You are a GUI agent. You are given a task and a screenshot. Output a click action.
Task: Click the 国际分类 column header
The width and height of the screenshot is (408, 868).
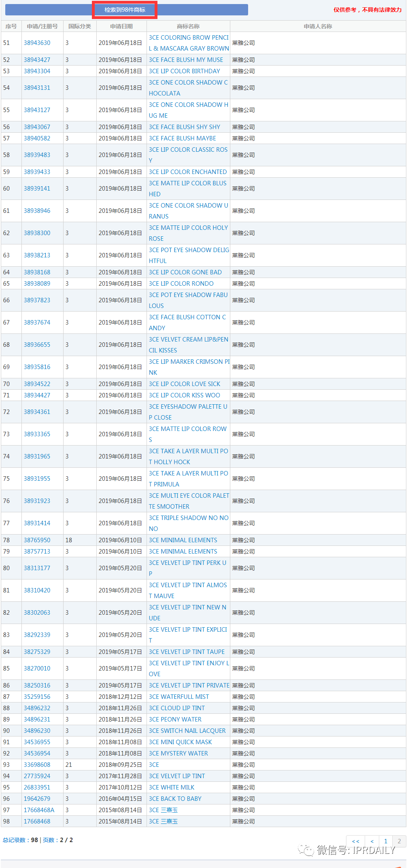pyautogui.click(x=80, y=26)
